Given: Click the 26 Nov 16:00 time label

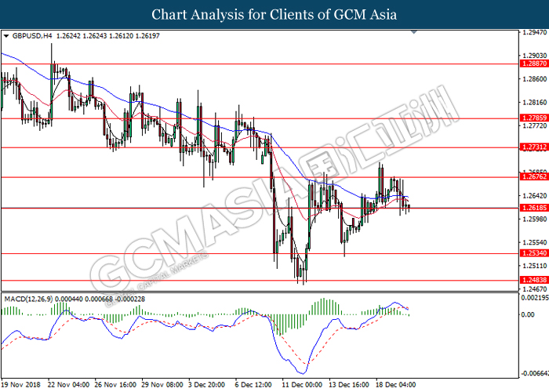Looking at the screenshot, I should tap(115, 385).
